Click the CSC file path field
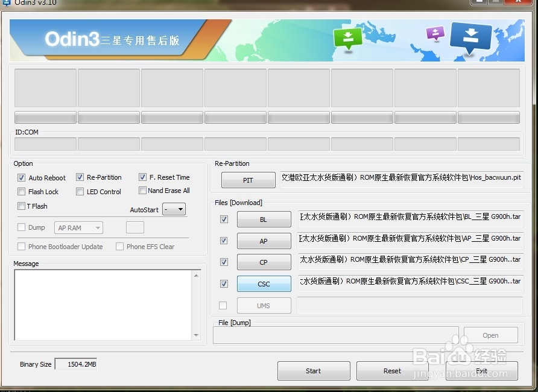The width and height of the screenshot is (538, 392). point(411,283)
